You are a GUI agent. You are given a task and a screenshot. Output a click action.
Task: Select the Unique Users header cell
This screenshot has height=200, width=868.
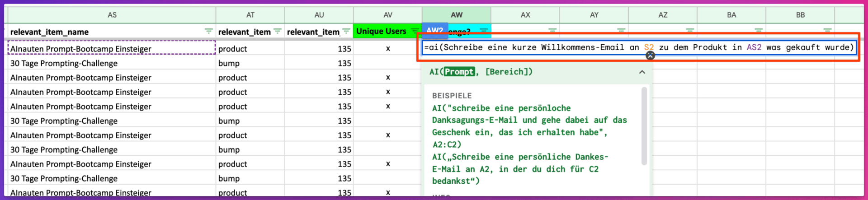pyautogui.click(x=388, y=31)
